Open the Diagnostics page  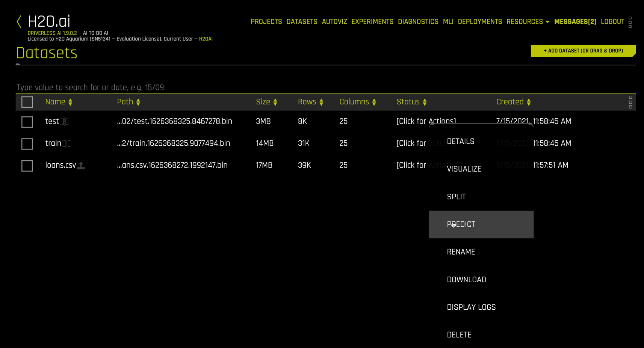tap(418, 22)
